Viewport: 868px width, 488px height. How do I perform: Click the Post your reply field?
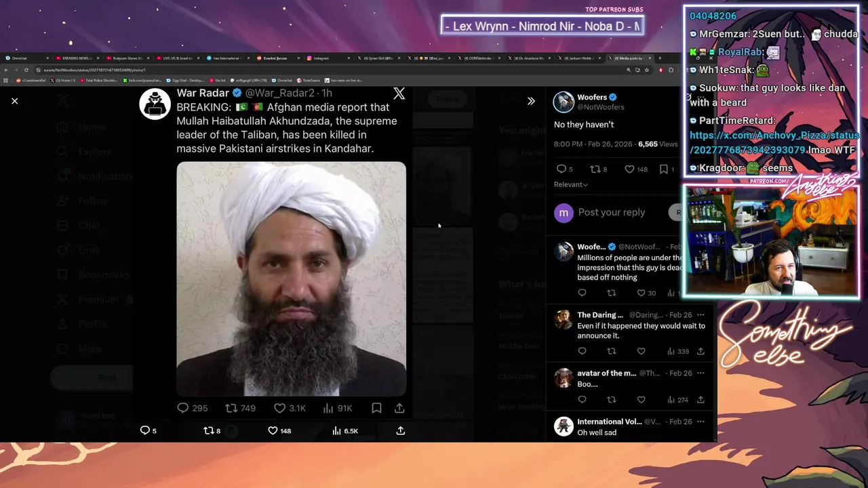612,212
